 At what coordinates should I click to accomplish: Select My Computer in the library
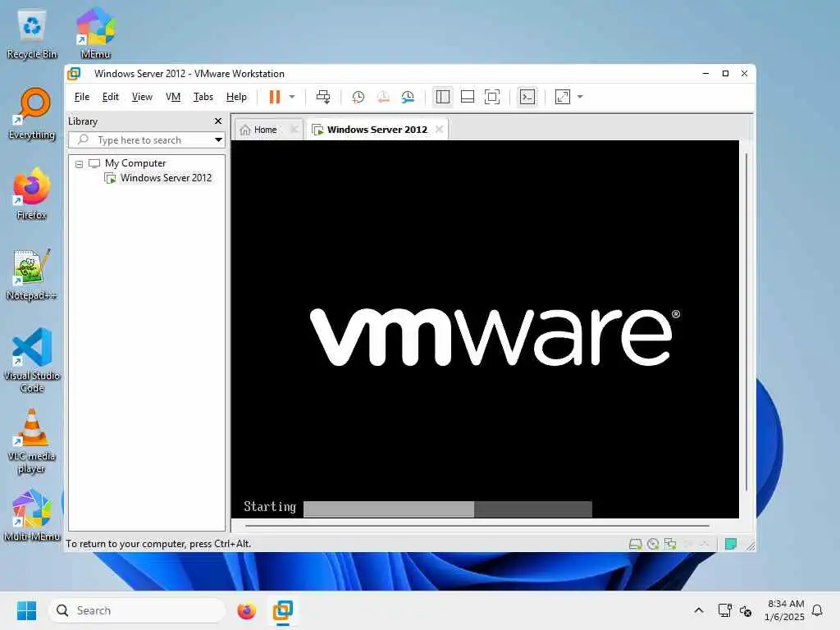pos(135,163)
